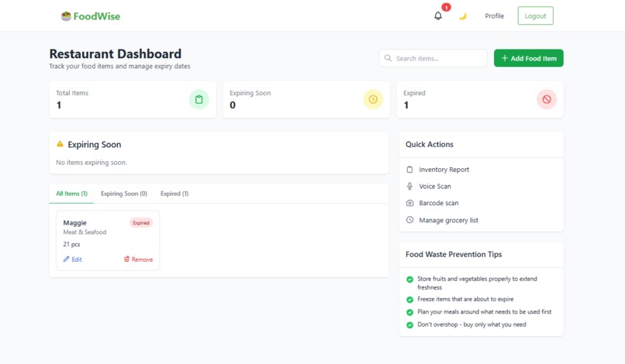Click the check icon beside Store fruits tip
Viewport: 625px width, 364px height.
tap(409, 279)
